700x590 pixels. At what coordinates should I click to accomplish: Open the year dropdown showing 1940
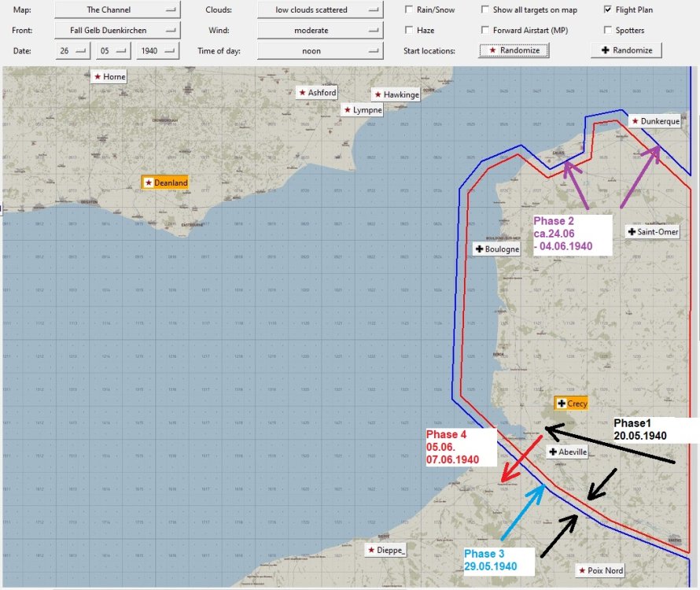[157, 51]
